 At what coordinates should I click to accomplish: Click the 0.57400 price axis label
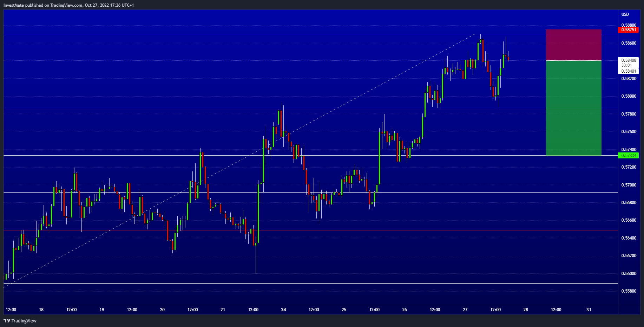[629, 150]
